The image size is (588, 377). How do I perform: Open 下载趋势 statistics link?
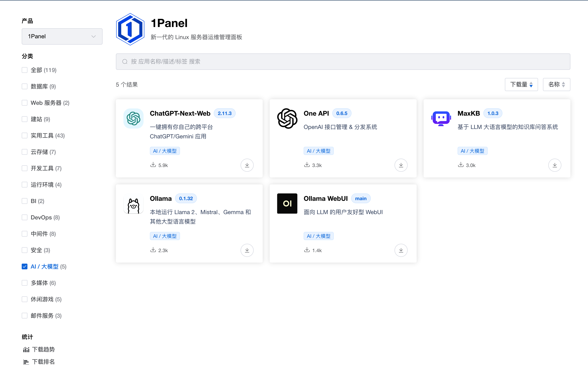[43, 350]
